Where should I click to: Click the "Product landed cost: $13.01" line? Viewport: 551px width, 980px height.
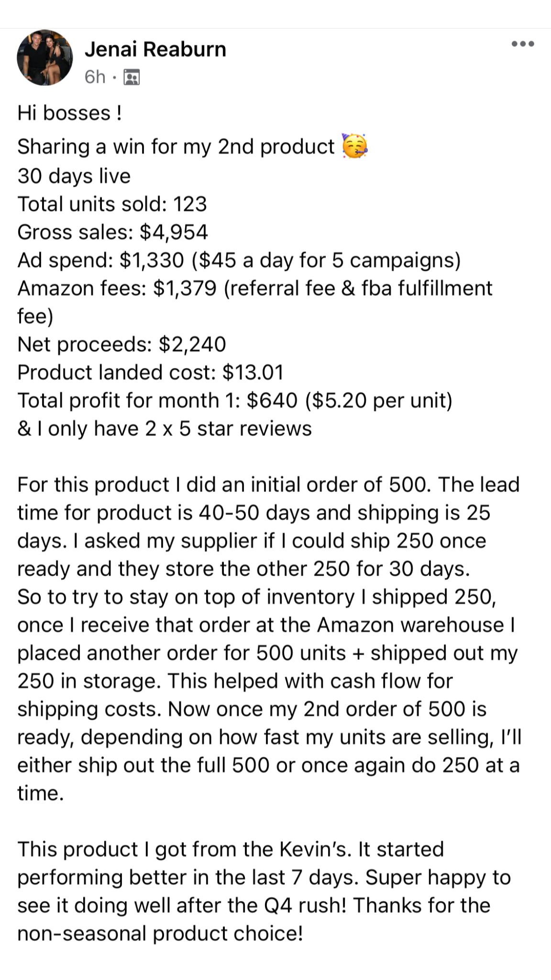tap(150, 372)
